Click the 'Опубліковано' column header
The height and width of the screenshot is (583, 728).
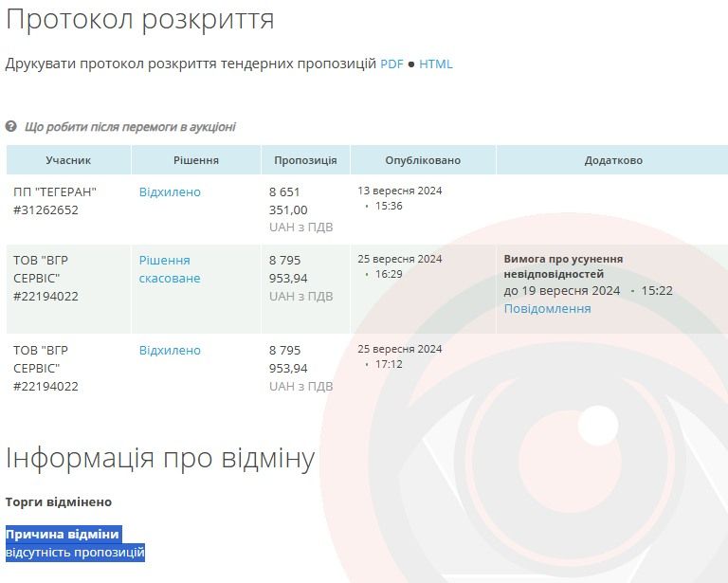click(x=423, y=160)
